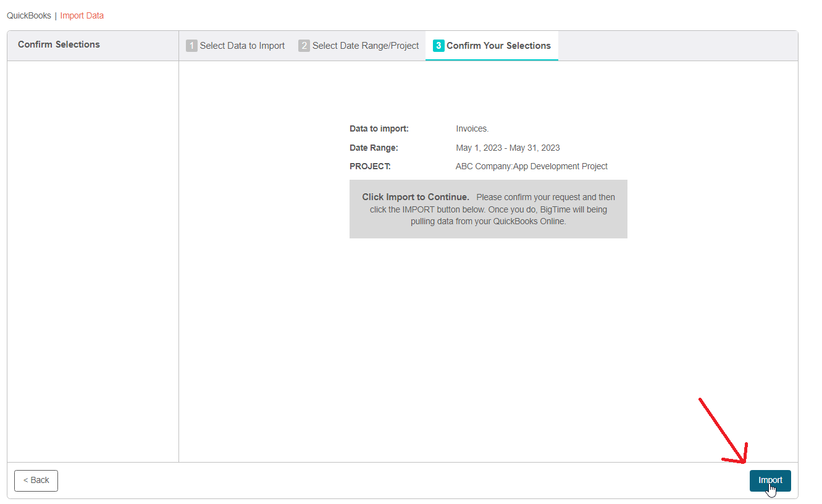Viewport: 822px width, 504px height.
Task: Click the Import button
Action: coord(770,481)
